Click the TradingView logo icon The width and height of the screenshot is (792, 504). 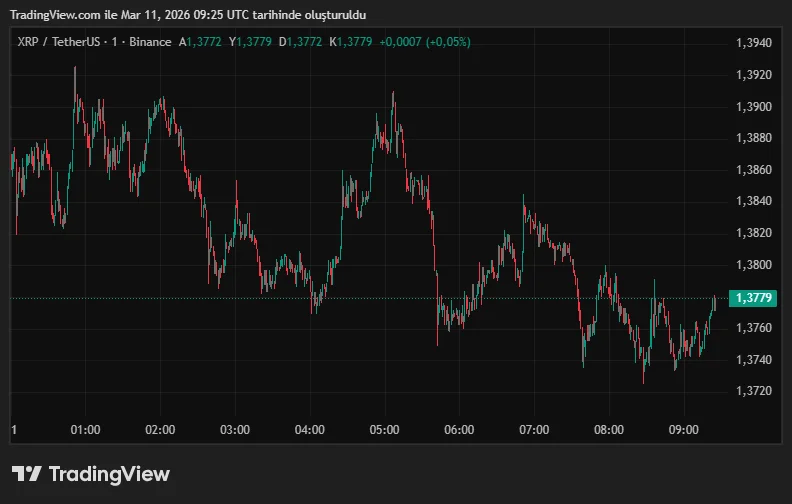(x=26, y=474)
